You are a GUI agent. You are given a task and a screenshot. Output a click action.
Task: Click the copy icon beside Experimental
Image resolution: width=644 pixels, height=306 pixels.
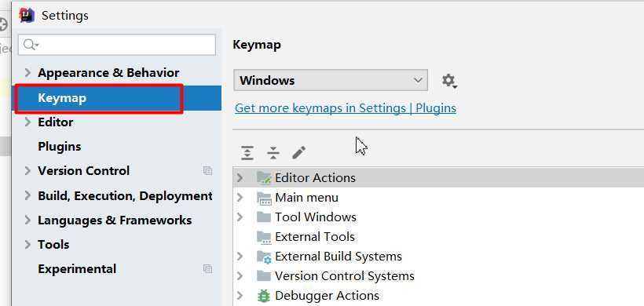click(208, 269)
